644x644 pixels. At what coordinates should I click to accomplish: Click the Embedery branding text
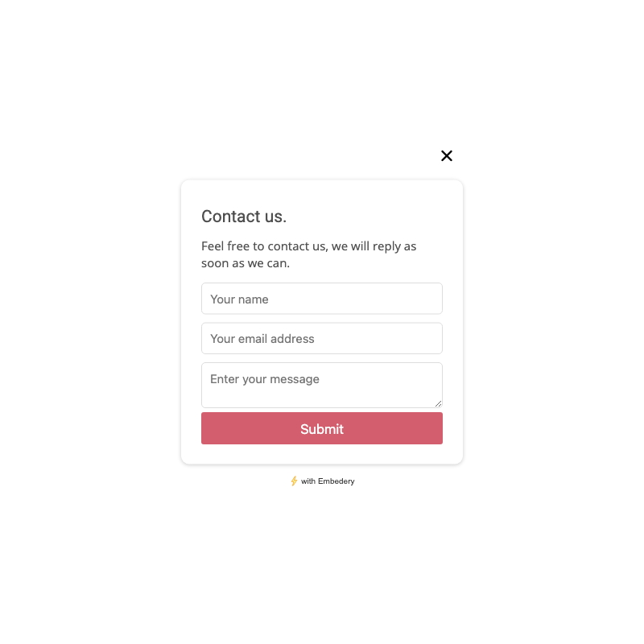(x=328, y=481)
